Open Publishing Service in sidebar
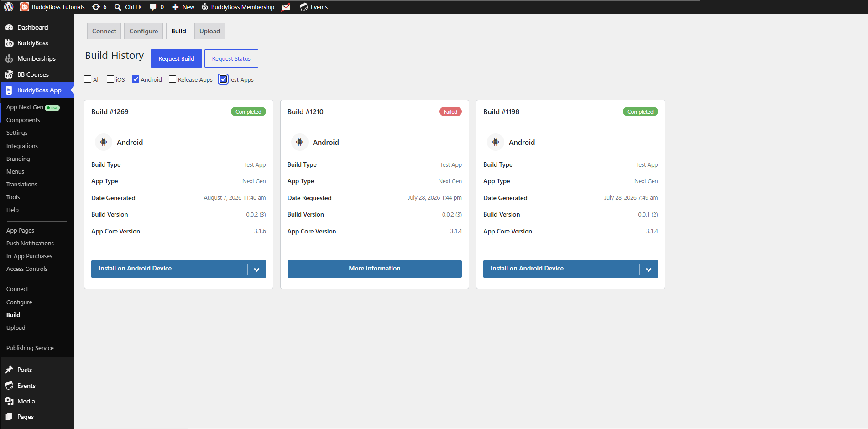This screenshot has width=868, height=429. 30,348
